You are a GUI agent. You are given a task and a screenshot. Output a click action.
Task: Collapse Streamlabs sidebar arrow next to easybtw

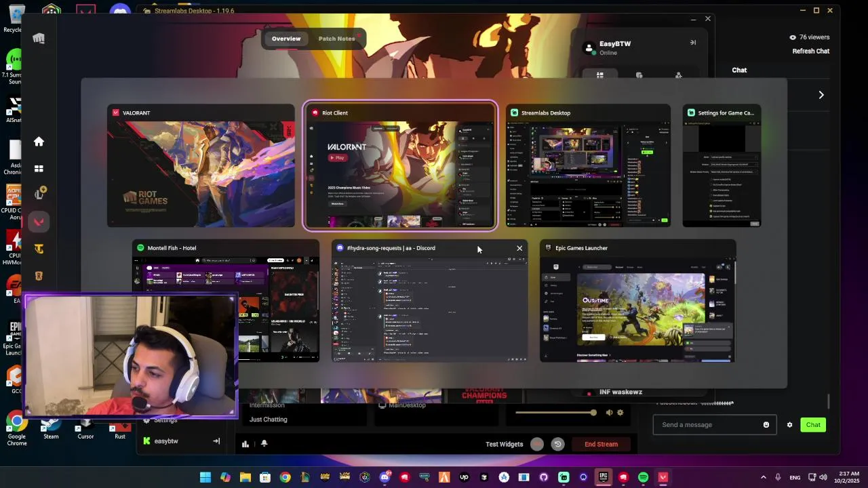tap(216, 441)
